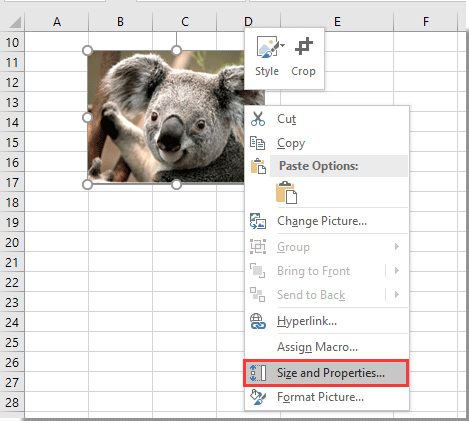Image resolution: width=469 pixels, height=421 pixels.
Task: Click the Style label on mini toolbar
Action: tap(267, 71)
